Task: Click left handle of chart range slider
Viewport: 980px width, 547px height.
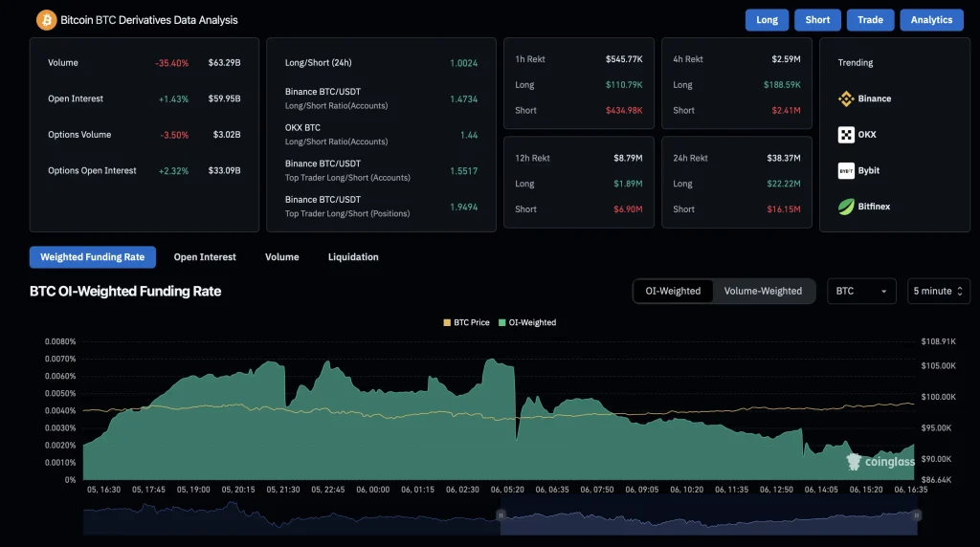Action: click(x=501, y=515)
